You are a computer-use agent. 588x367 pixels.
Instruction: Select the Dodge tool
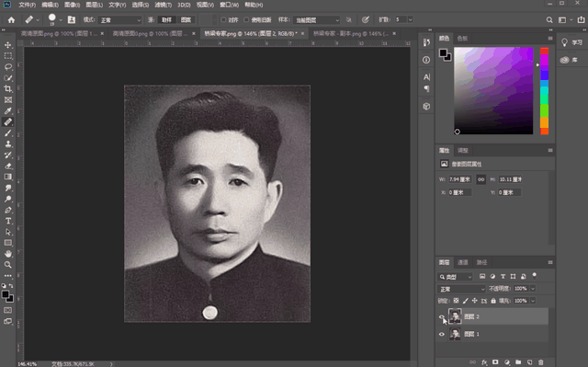click(8, 199)
